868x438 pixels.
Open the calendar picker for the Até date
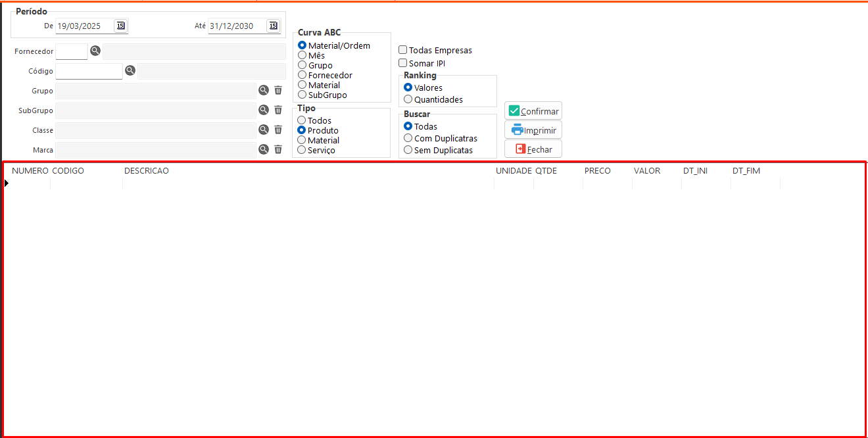(273, 26)
